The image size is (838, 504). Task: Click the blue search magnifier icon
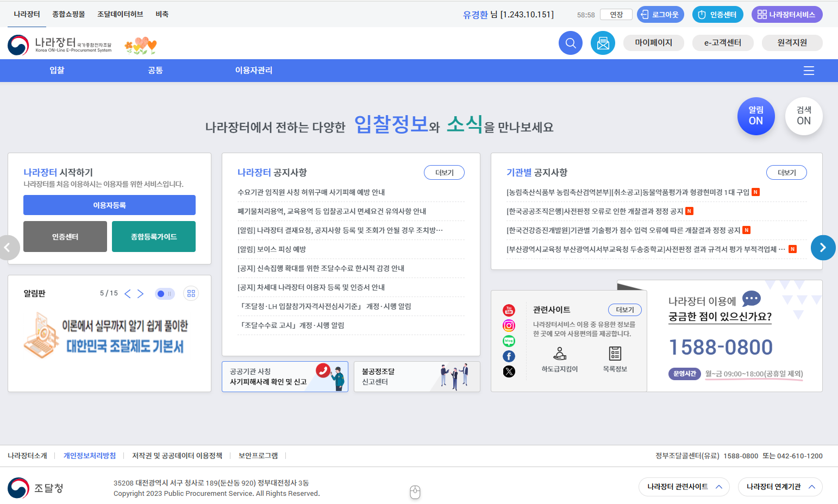coord(570,43)
